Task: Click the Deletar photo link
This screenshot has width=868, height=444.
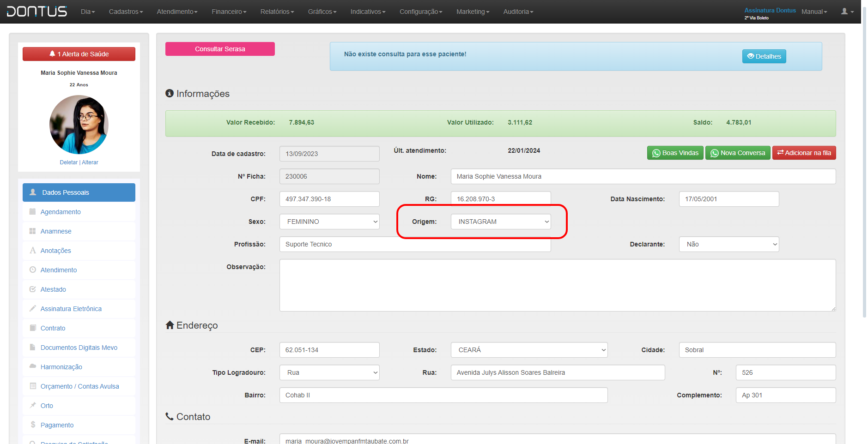Action: point(68,162)
